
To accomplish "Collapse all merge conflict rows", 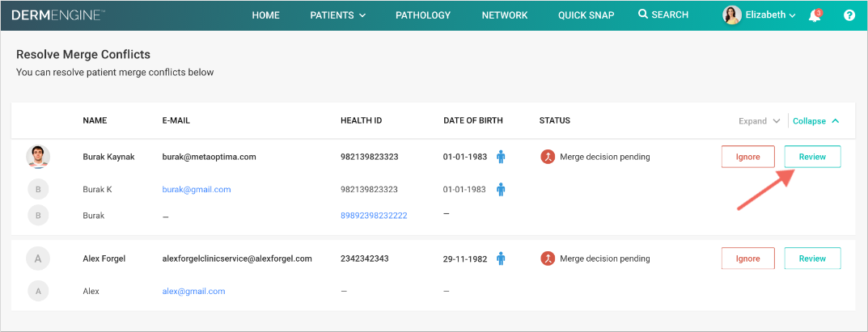I will 815,121.
